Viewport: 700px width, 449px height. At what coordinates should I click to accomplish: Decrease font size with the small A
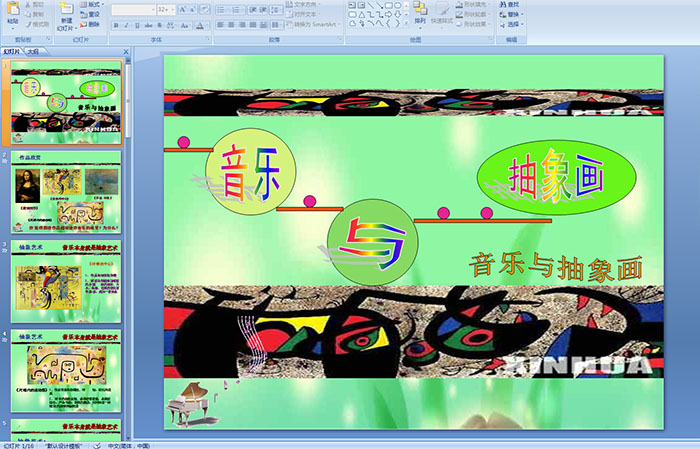point(192,9)
